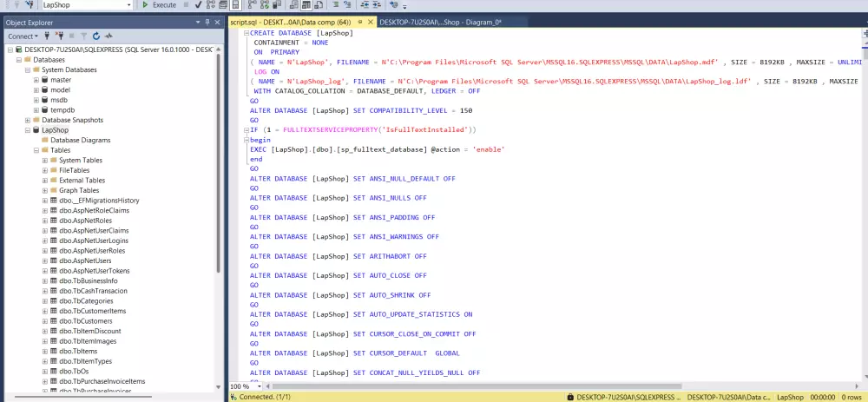Pin the script.sql tab
The width and height of the screenshot is (868, 402).
click(x=360, y=23)
